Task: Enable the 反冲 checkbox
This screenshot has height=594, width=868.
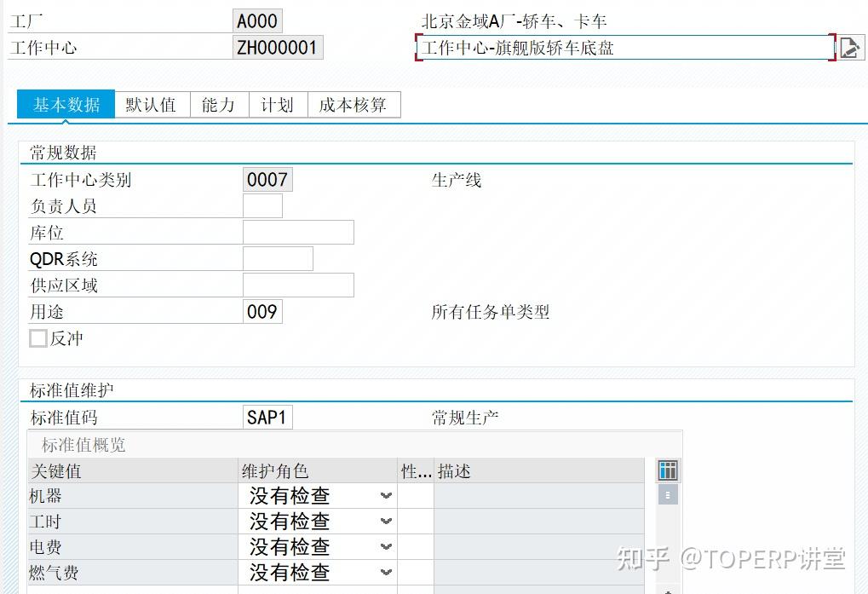Action: click(37, 337)
